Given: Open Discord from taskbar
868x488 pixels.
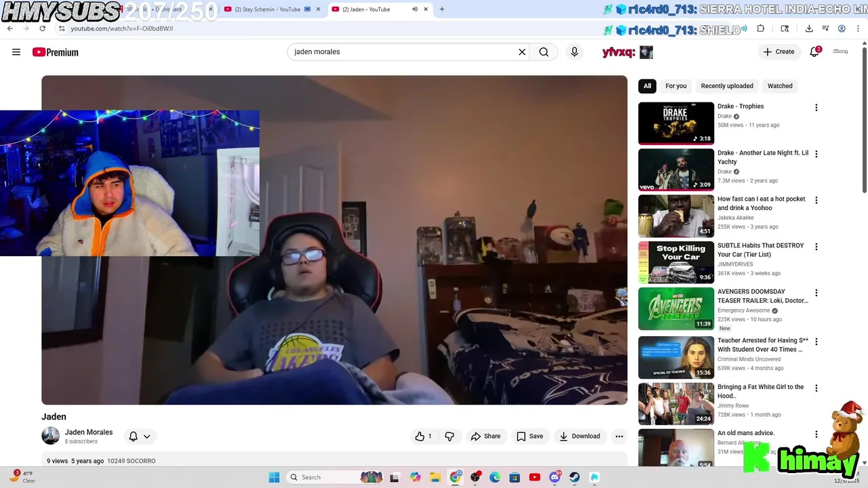Looking at the screenshot, I should pos(555,477).
